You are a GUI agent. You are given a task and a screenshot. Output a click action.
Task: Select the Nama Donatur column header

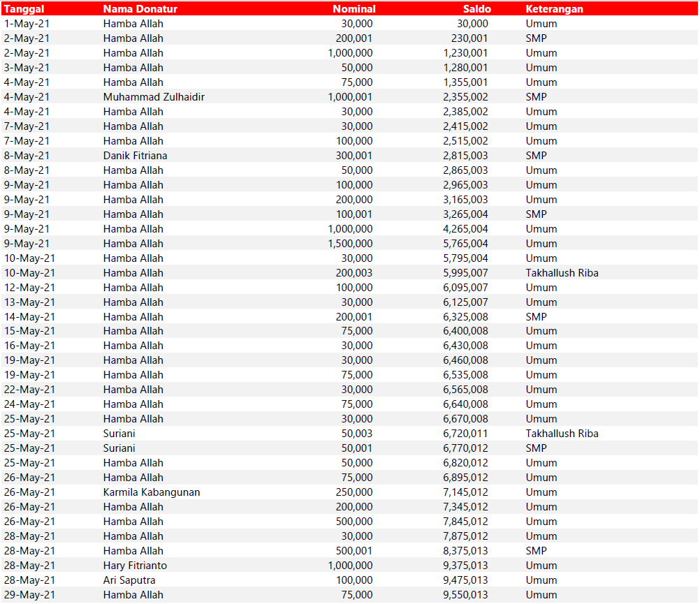point(140,9)
